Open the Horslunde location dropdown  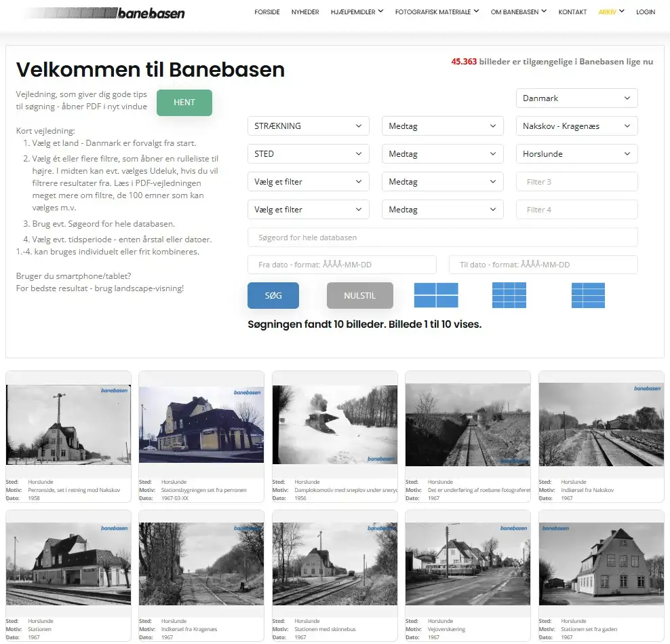576,153
